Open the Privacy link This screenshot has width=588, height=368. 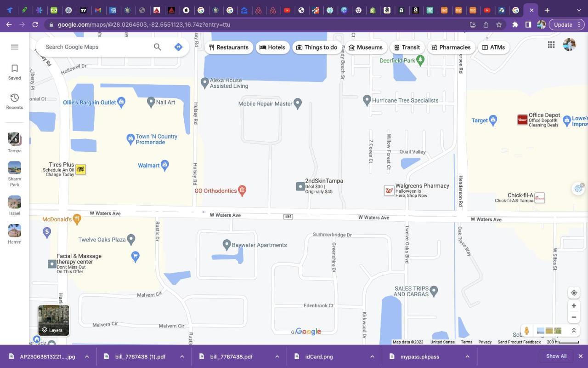(x=485, y=342)
